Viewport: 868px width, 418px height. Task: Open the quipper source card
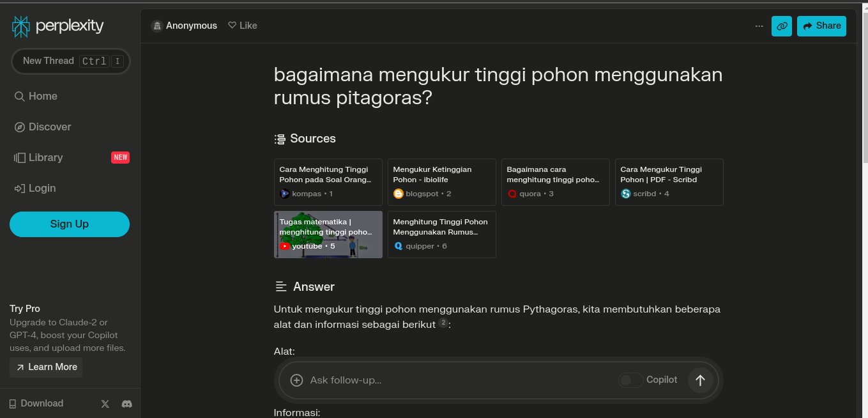click(441, 234)
